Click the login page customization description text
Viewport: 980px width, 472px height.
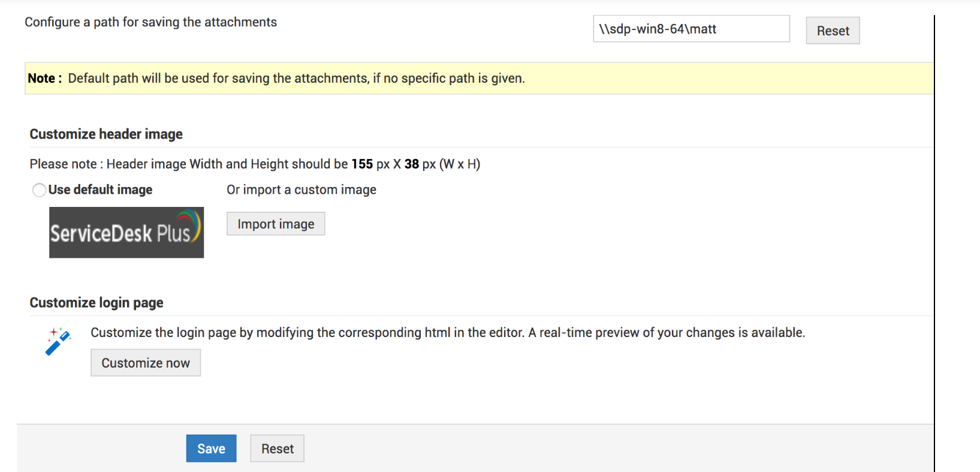tap(448, 332)
